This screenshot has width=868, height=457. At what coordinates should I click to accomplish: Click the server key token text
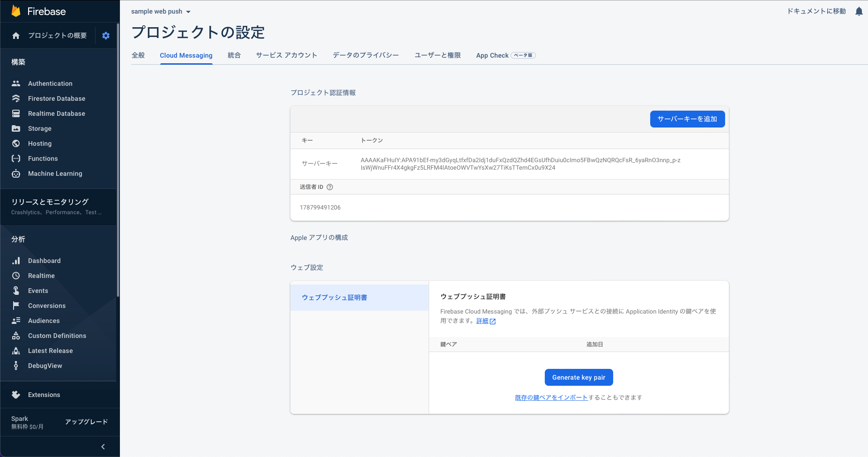[x=520, y=164]
